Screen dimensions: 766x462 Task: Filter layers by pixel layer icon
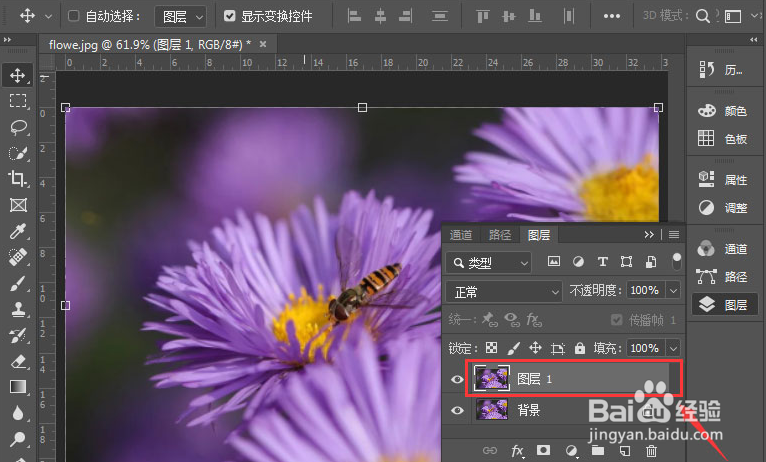553,262
